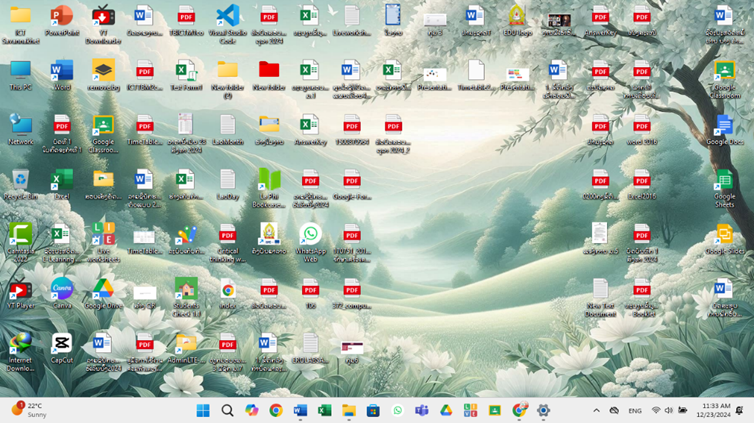Select the red New folder icon
The image size is (754, 423).
point(268,71)
